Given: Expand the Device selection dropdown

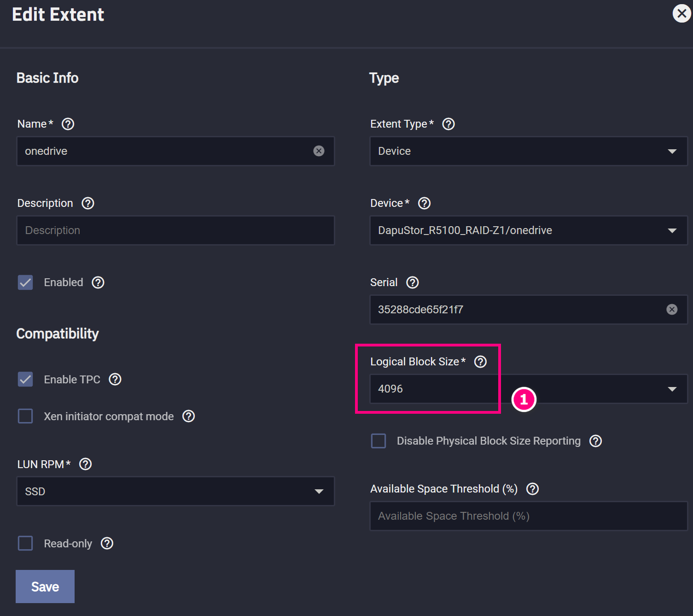Looking at the screenshot, I should tap(529, 230).
